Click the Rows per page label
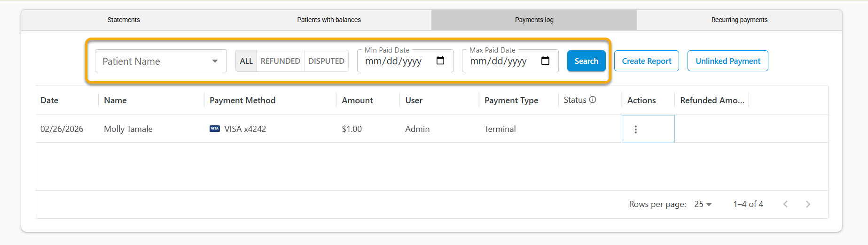 click(657, 204)
